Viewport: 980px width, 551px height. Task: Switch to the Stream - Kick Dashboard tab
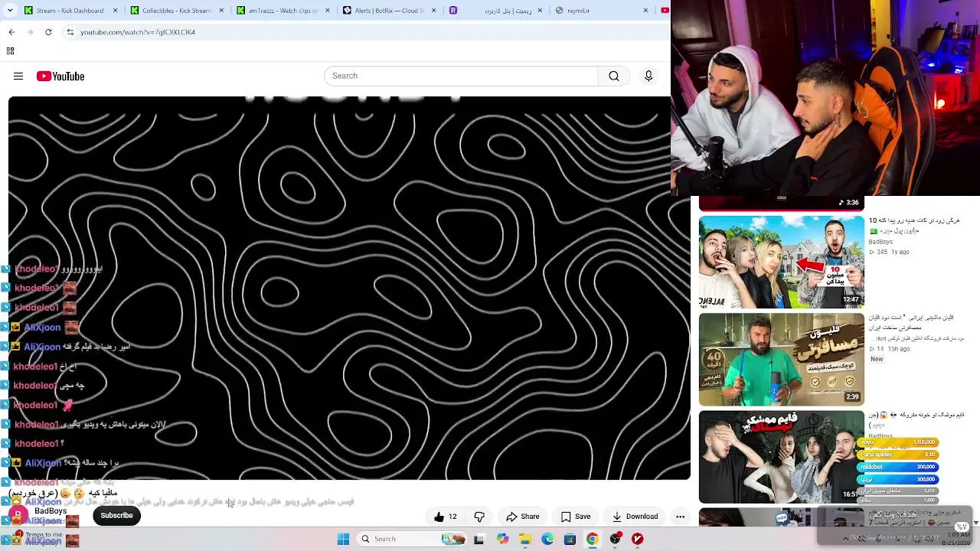[70, 11]
